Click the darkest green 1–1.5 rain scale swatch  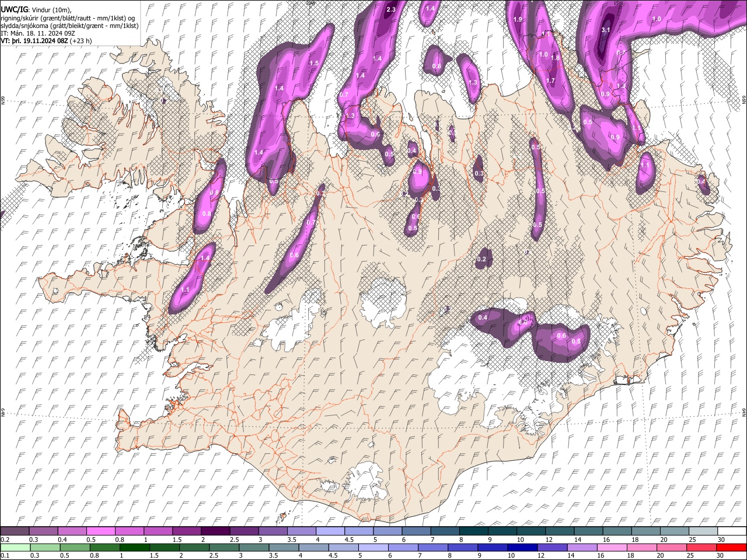[134, 547]
